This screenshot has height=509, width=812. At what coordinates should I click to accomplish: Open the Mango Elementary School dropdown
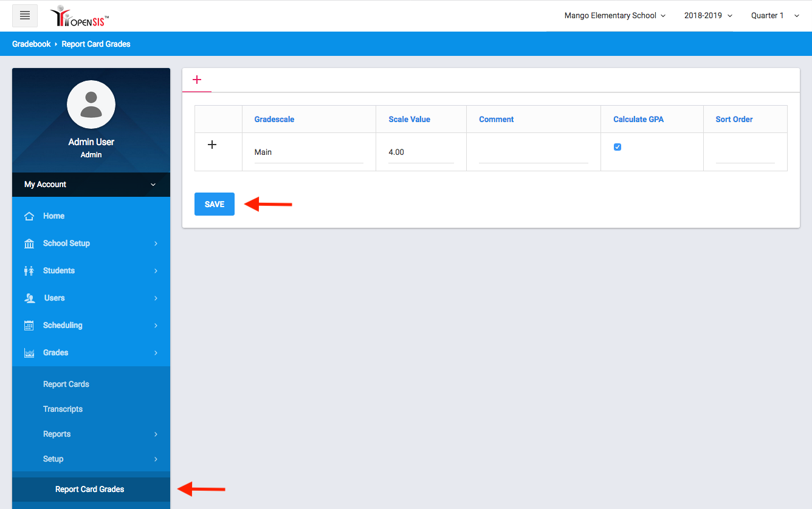click(614, 16)
